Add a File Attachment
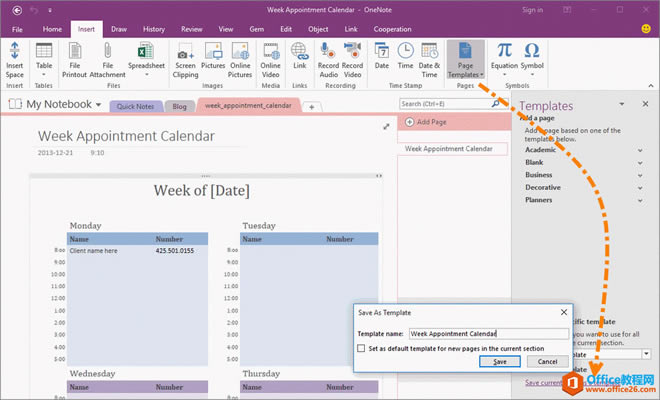Viewport: 660px width, 400px height. [107, 60]
